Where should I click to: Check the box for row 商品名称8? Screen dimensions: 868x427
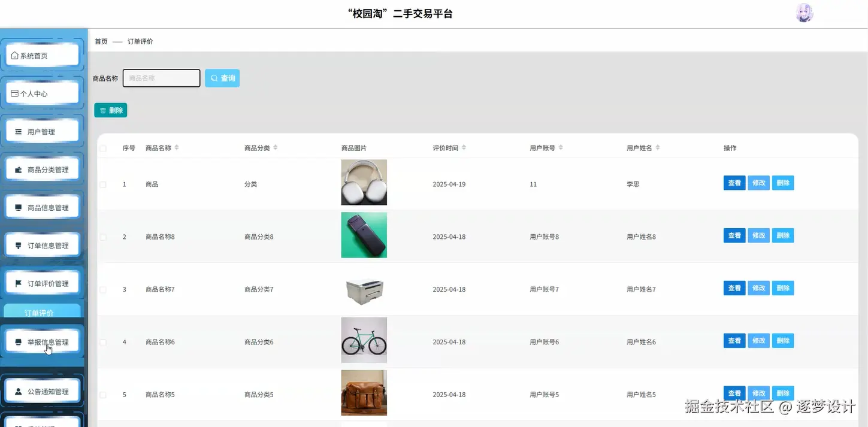tap(103, 237)
